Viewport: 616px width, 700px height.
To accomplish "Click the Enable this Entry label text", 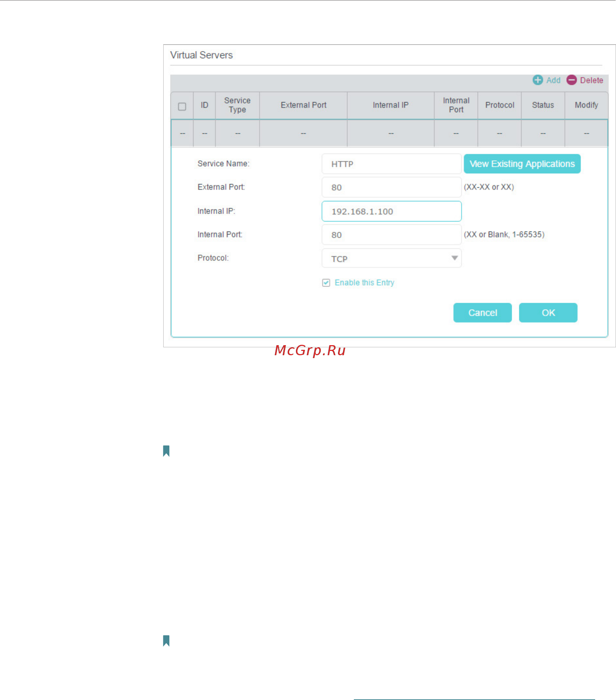I will coord(364,283).
